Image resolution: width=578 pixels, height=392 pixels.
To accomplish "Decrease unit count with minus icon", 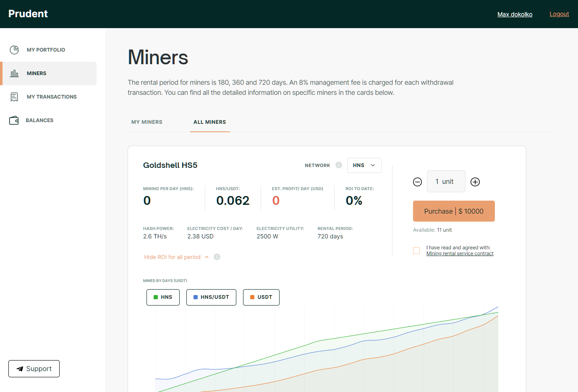I will coord(417,182).
